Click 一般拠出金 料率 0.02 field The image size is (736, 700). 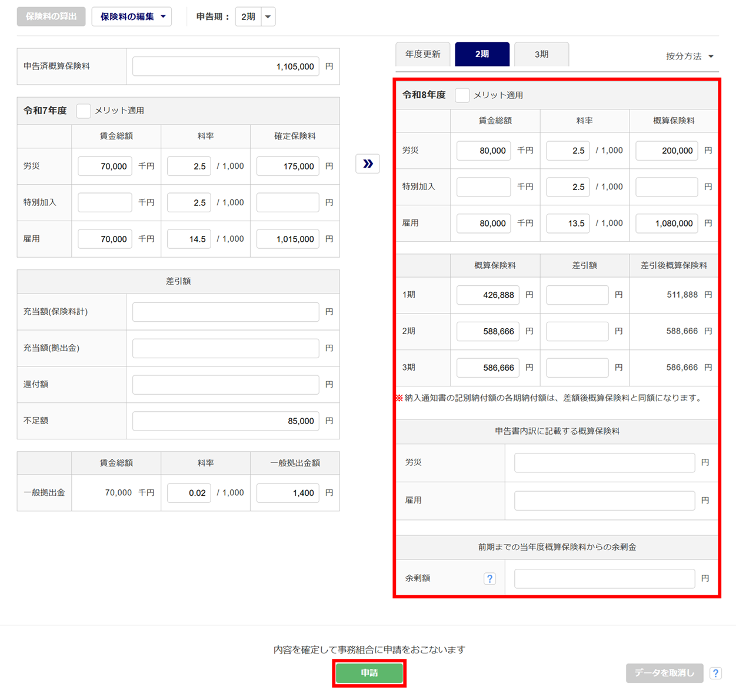pyautogui.click(x=189, y=493)
